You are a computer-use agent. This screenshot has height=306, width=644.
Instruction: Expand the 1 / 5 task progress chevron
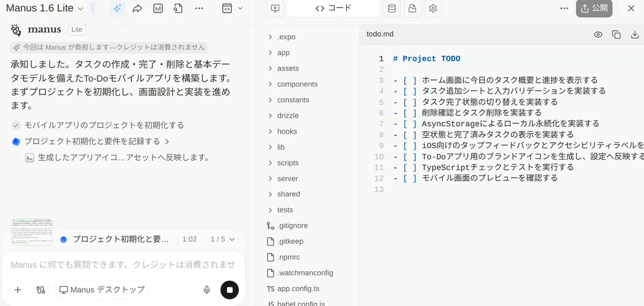click(x=231, y=239)
